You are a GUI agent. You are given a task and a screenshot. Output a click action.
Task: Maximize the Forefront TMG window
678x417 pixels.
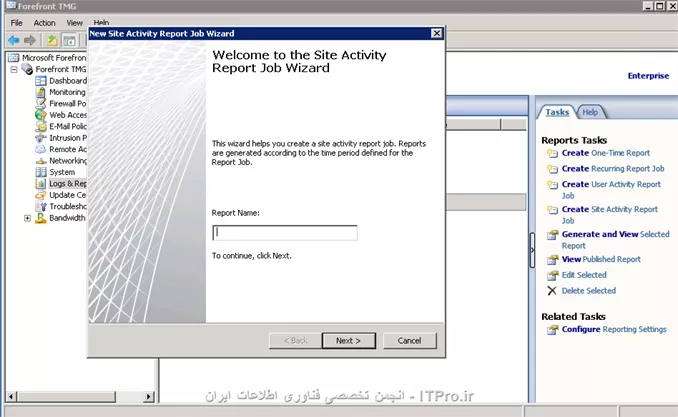(660, 6)
